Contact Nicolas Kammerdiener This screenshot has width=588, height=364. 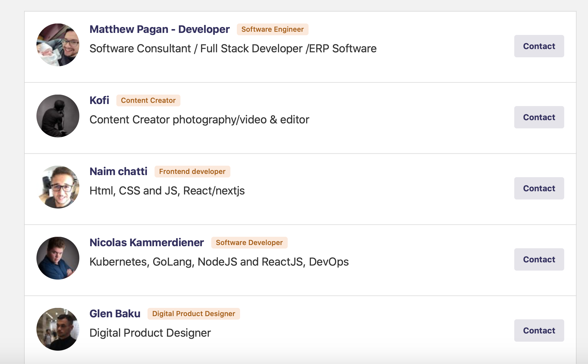(x=539, y=259)
